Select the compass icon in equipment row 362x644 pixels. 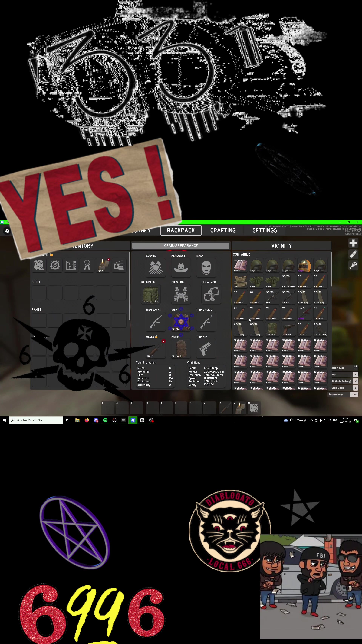tap(55, 265)
